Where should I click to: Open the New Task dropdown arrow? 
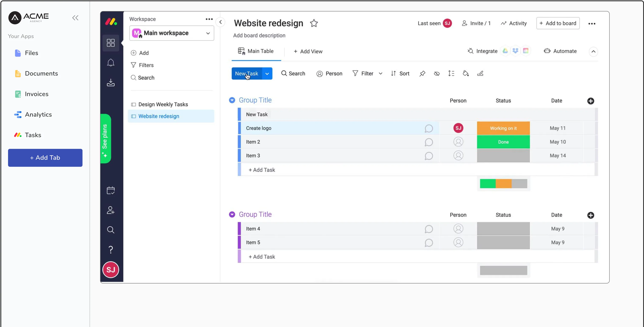pos(267,74)
